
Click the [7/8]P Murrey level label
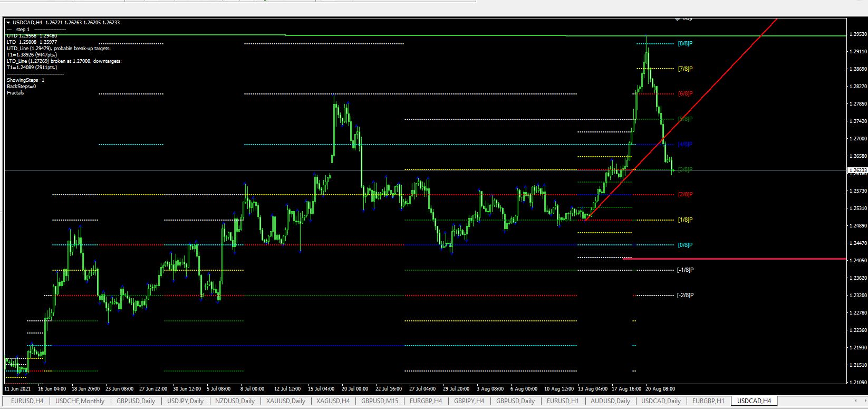685,69
